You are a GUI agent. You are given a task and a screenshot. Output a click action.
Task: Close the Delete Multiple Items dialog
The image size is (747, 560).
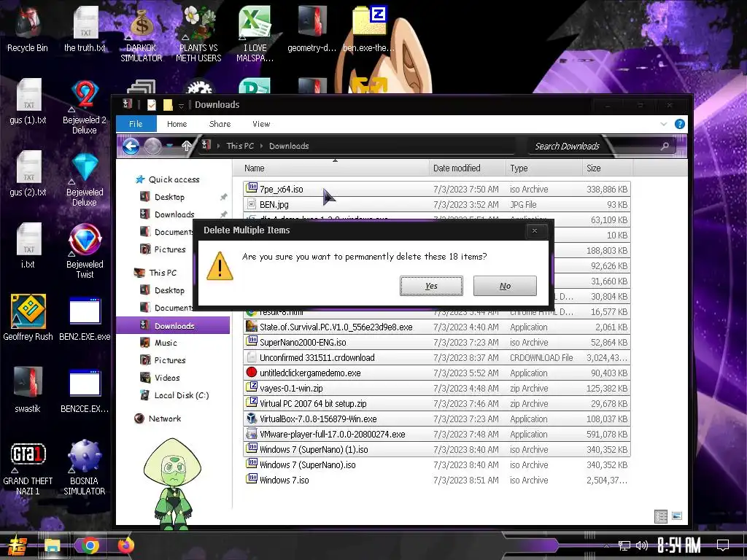pos(535,230)
